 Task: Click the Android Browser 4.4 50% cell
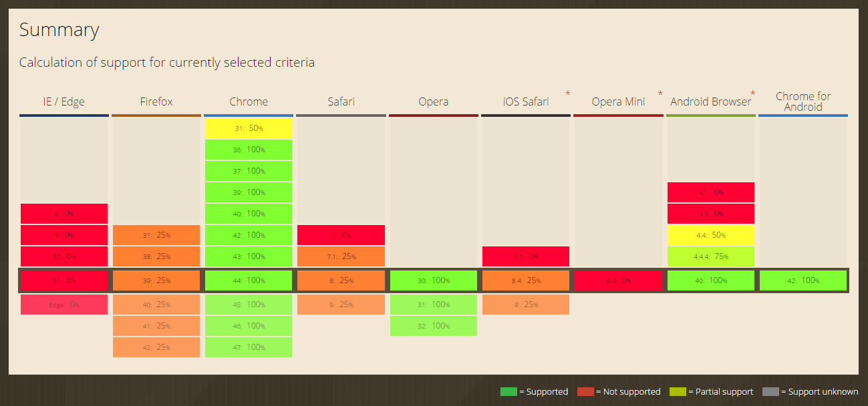711,235
